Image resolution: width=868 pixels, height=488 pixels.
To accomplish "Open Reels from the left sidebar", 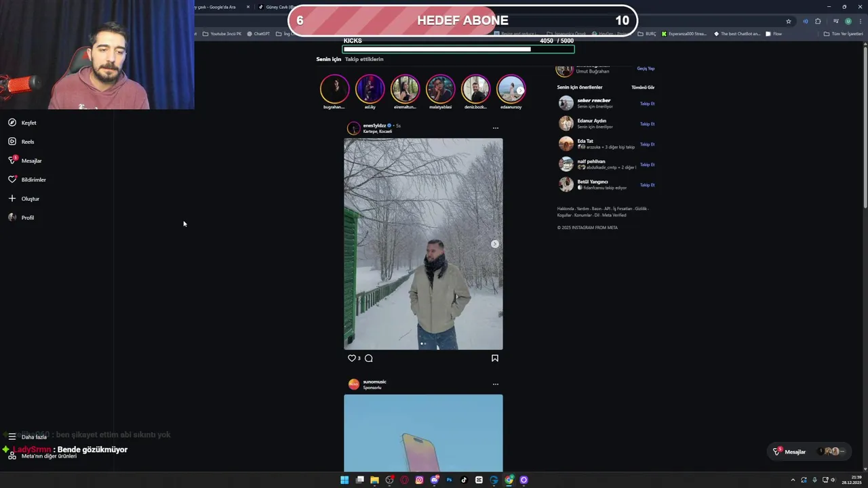I will click(x=21, y=142).
